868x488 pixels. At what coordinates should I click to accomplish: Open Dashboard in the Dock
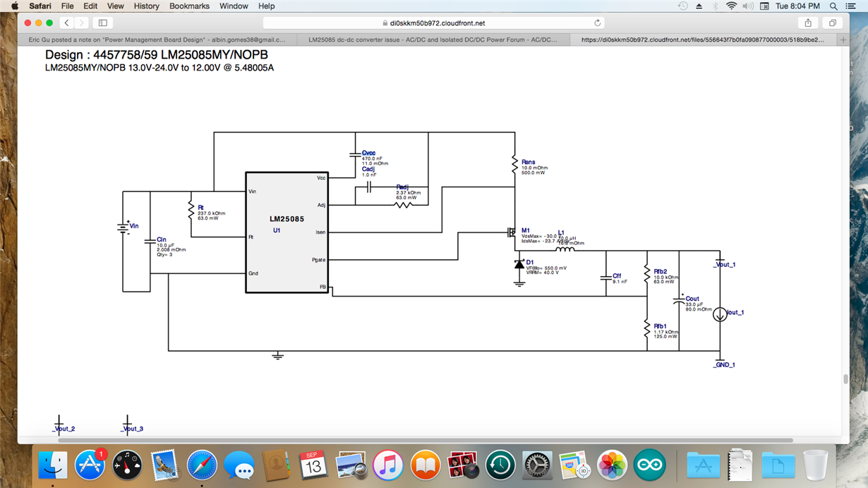pyautogui.click(x=127, y=465)
